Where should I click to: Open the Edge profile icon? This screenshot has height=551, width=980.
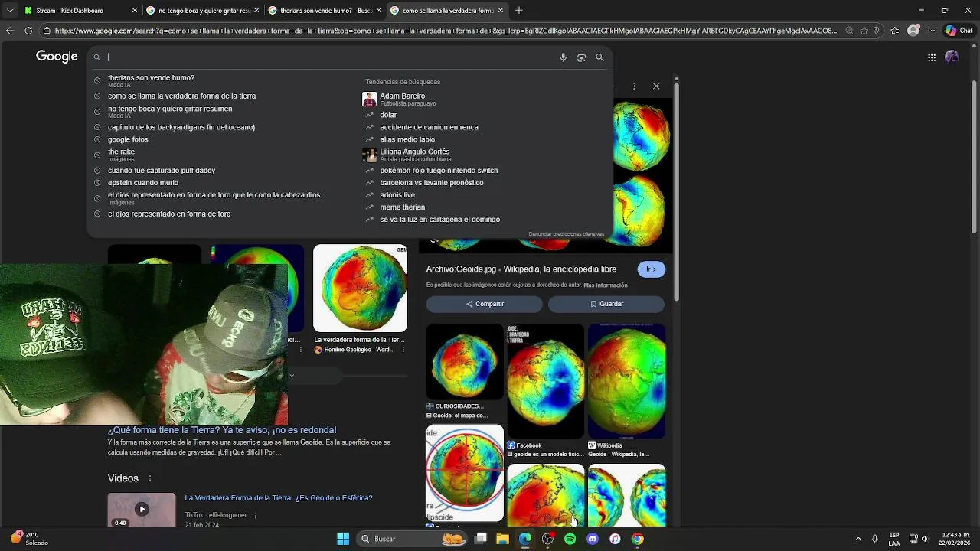click(x=913, y=31)
